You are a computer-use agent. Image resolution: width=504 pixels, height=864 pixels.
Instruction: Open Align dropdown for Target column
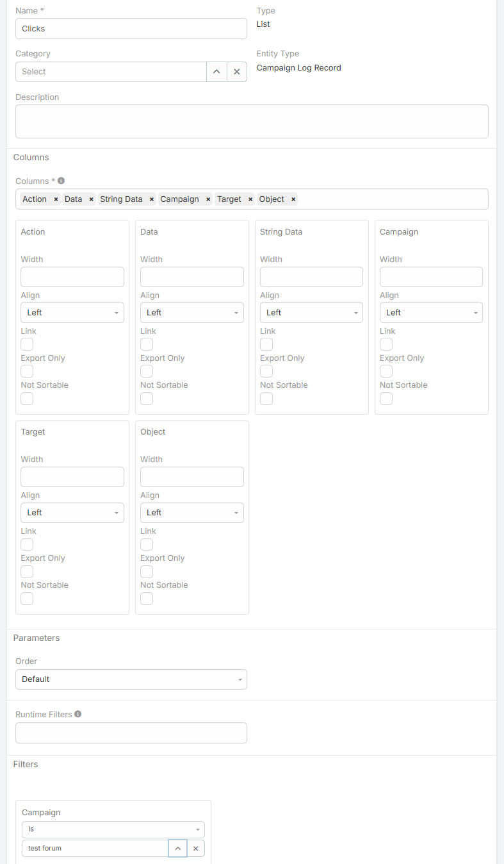point(72,513)
